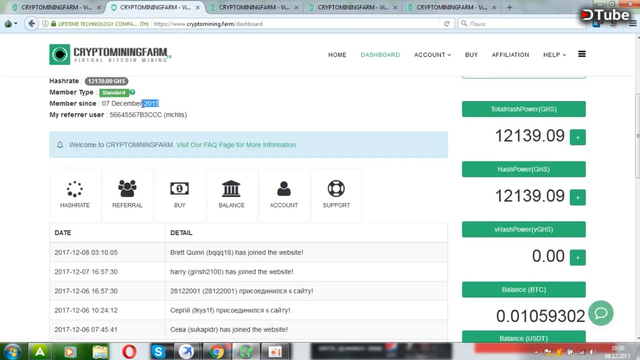This screenshot has height=360, width=640.
Task: Open the SUPPORT lifebuoy tile
Action: coord(336,195)
